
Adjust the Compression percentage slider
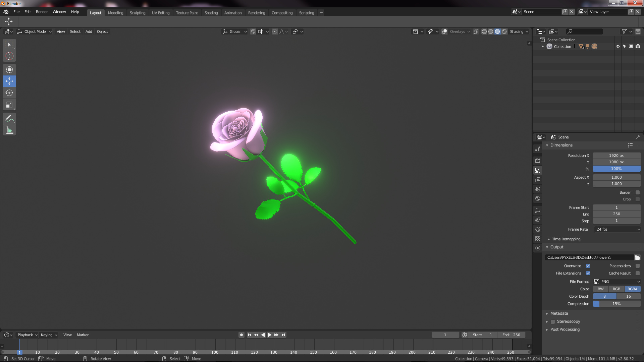pyautogui.click(x=616, y=304)
